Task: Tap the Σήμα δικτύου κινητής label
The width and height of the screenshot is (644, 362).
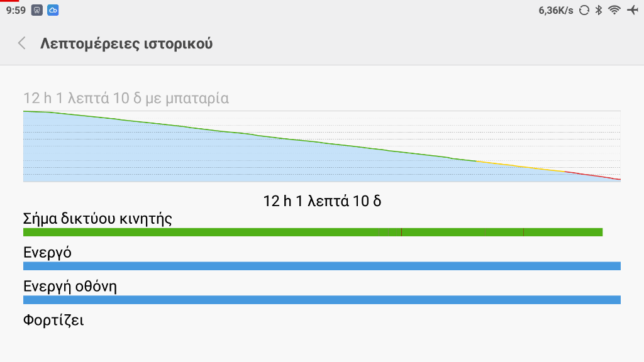Action: (97, 219)
